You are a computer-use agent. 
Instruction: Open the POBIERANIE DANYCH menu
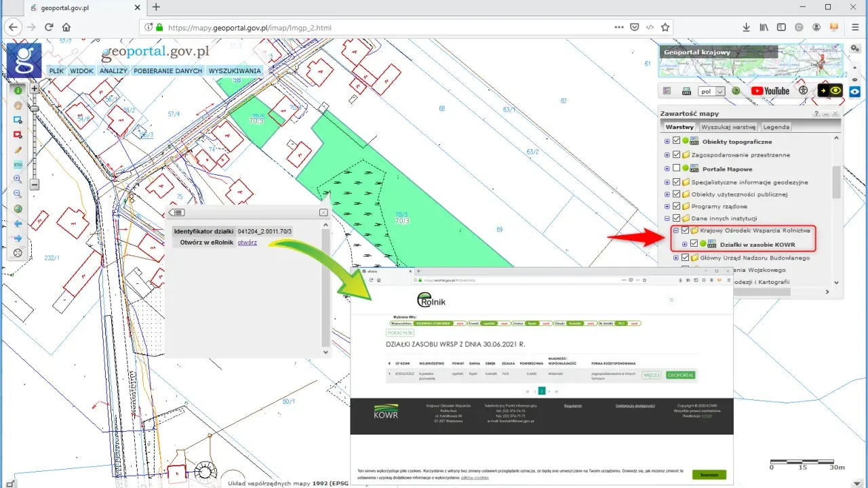(x=168, y=70)
